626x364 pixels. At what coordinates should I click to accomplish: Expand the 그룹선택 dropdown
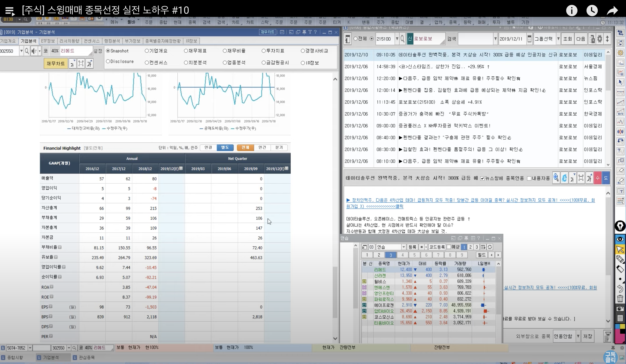(558, 39)
